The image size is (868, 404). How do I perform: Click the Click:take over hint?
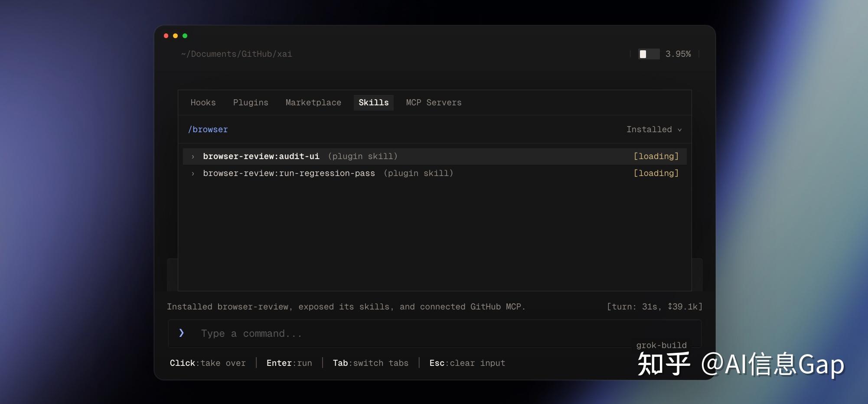(208, 363)
